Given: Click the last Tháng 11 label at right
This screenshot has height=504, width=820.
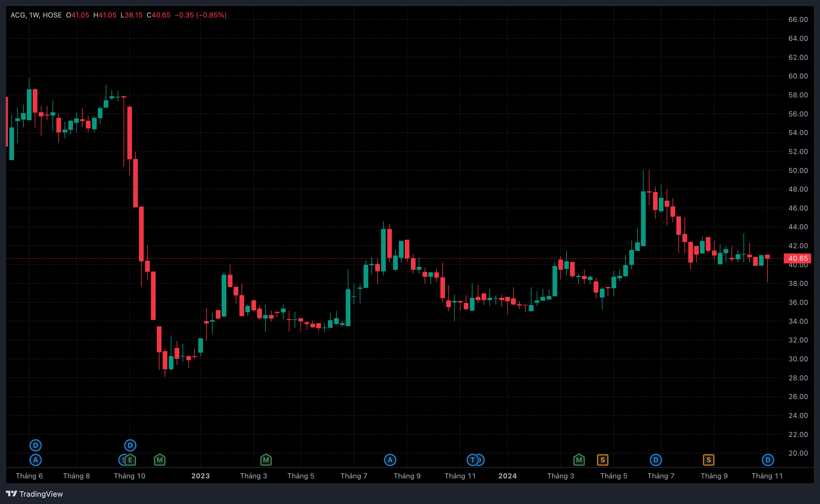Looking at the screenshot, I should point(767,476).
